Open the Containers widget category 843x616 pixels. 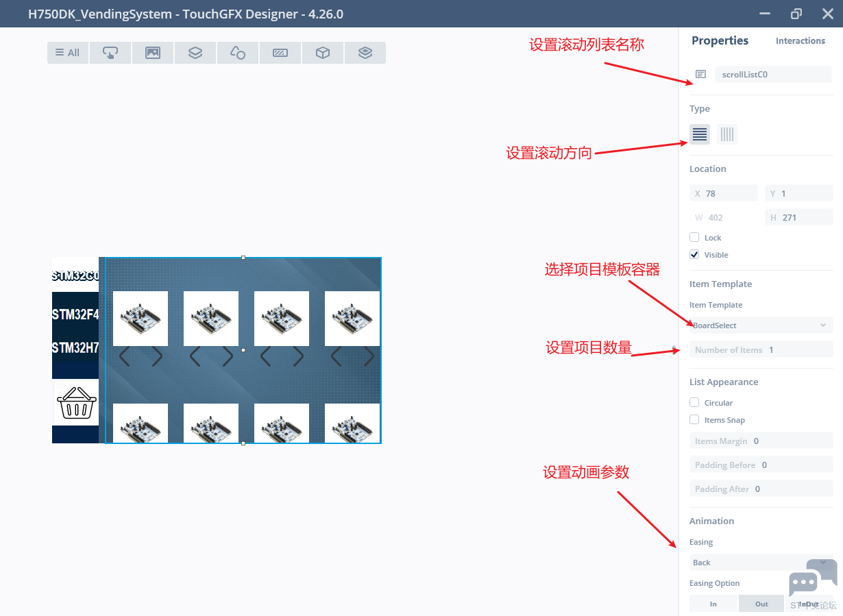point(195,53)
